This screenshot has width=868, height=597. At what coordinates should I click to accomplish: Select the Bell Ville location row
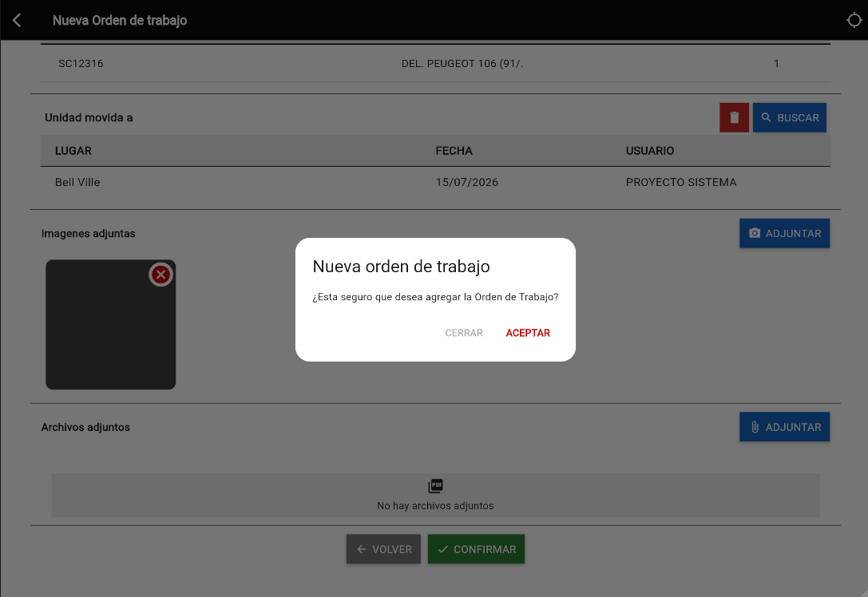(435, 182)
